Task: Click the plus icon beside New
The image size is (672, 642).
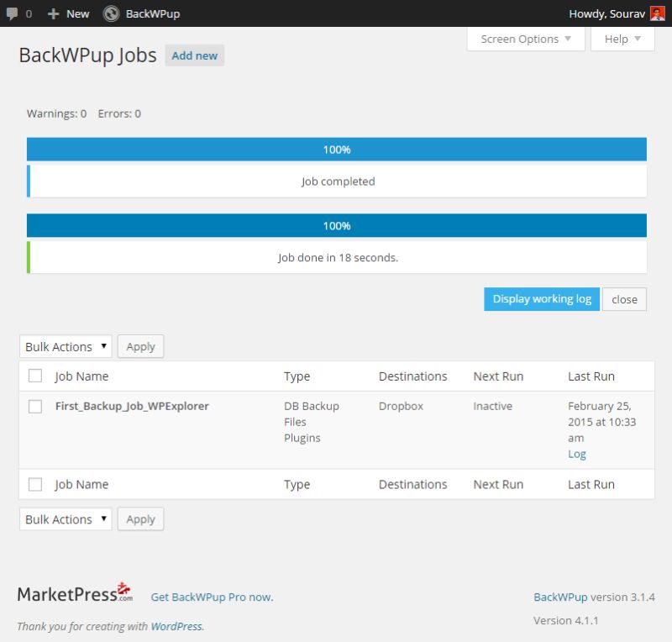Action: 53,13
